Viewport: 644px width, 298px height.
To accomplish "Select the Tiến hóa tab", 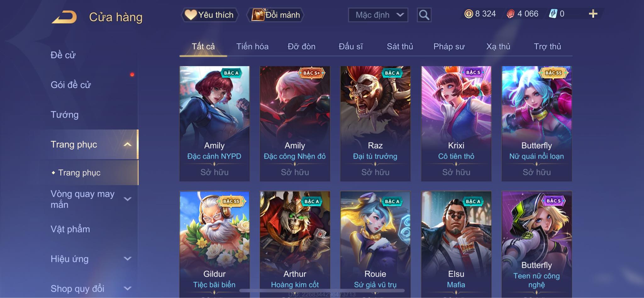I will coord(252,47).
